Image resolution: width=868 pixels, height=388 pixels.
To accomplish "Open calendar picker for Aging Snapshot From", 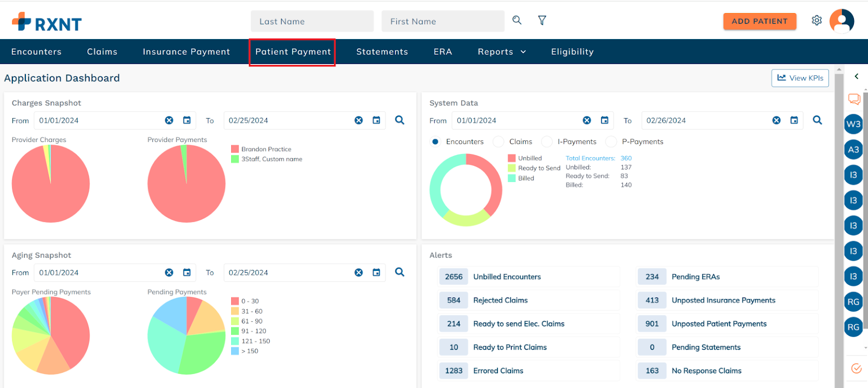I will tap(187, 273).
